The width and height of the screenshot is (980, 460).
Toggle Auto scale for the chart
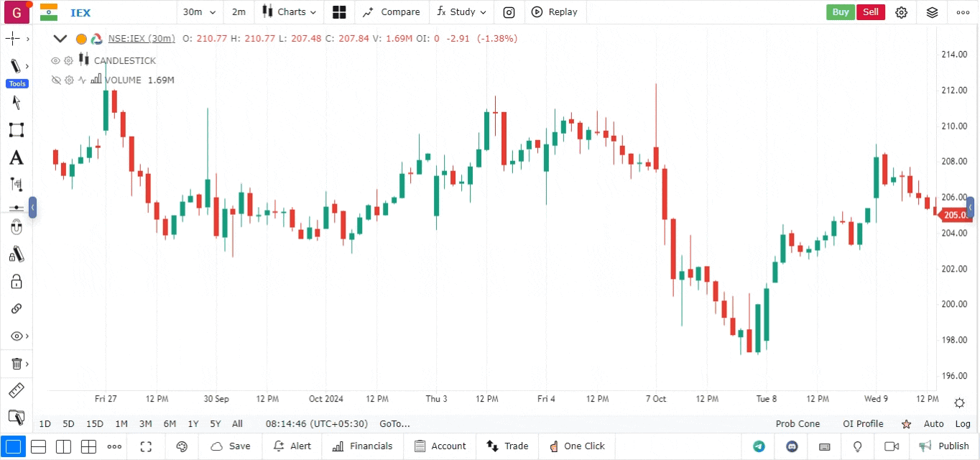(x=933, y=424)
